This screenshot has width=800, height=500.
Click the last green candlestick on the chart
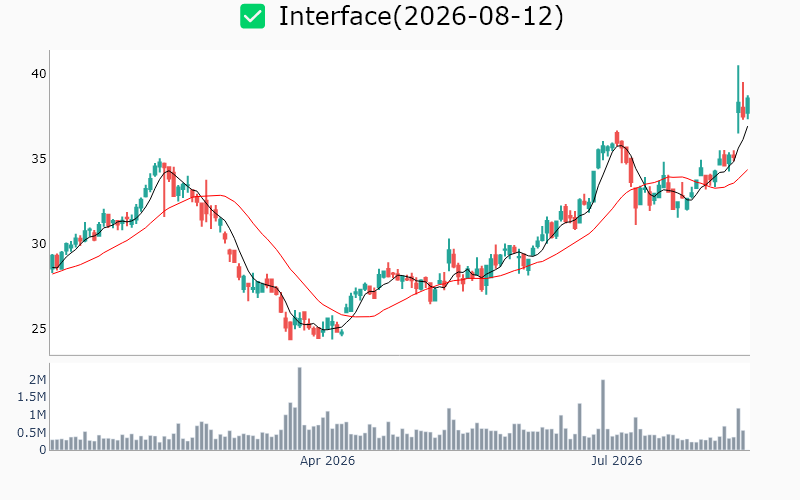pyautogui.click(x=747, y=106)
